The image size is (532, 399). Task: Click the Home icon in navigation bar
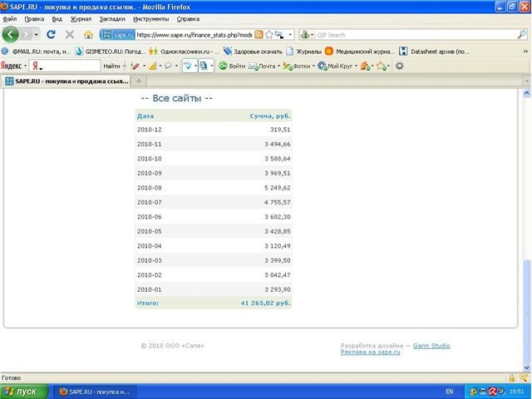pos(88,35)
